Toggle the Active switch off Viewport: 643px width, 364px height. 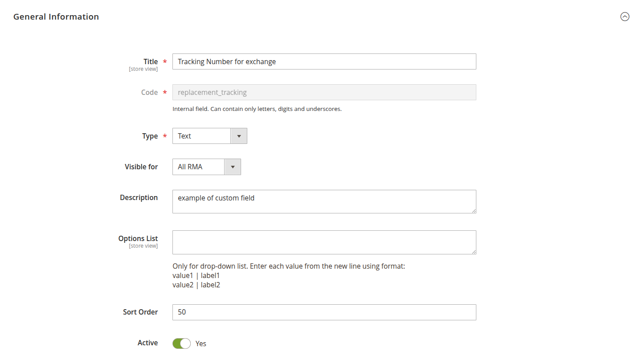[x=181, y=344]
